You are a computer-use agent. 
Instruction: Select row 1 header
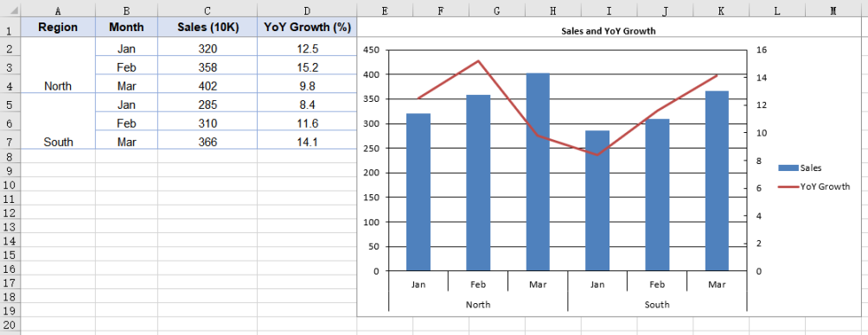[x=10, y=27]
